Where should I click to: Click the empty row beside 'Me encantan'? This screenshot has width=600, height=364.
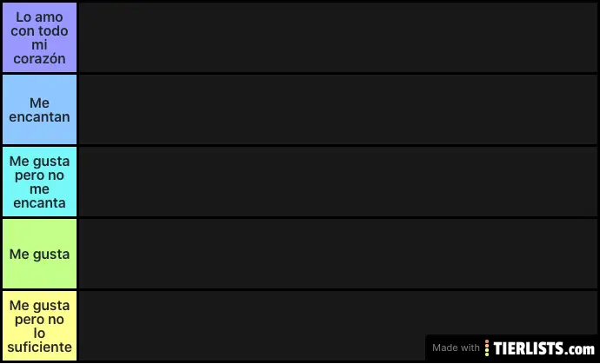tap(338, 109)
